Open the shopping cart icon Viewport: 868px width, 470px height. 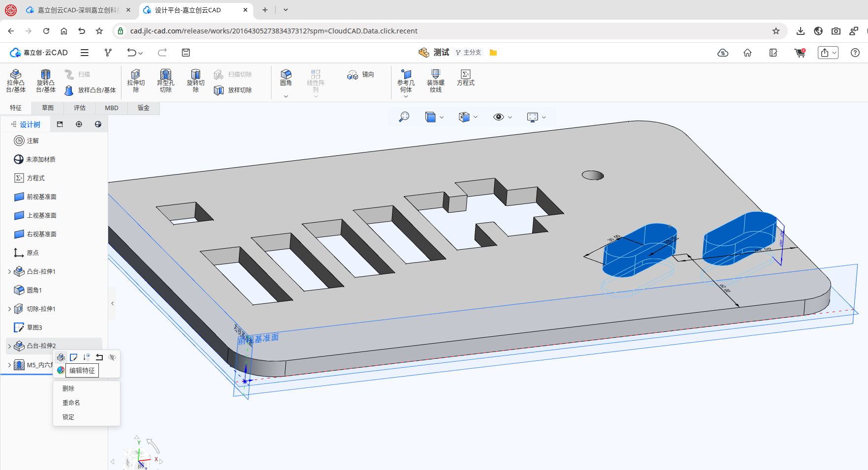click(x=800, y=53)
